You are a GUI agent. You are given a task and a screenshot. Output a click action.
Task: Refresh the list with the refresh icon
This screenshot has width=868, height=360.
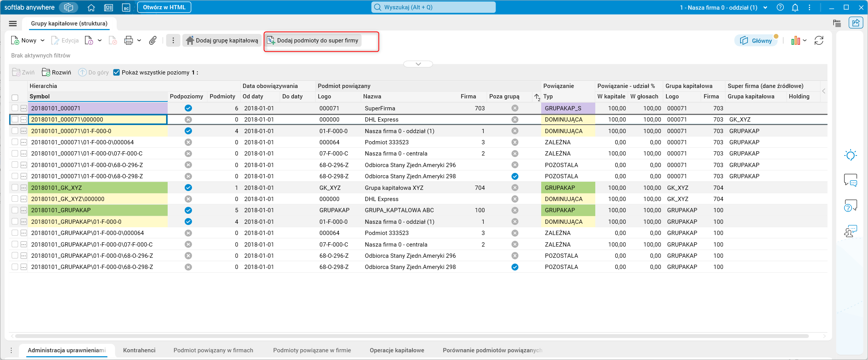819,41
